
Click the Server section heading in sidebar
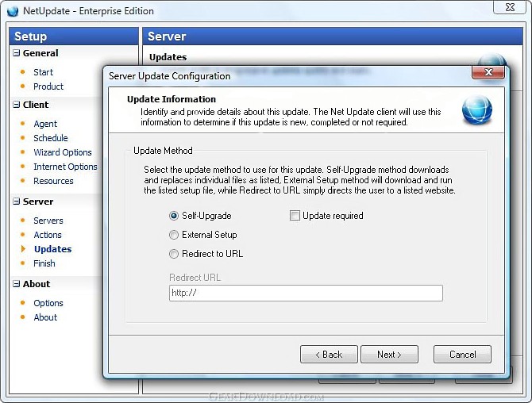tap(38, 201)
